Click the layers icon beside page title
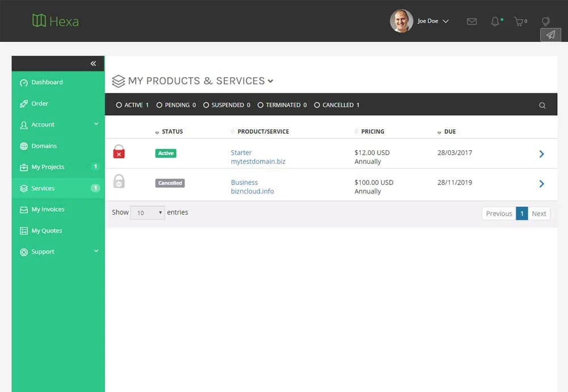568x392 pixels. pos(119,81)
